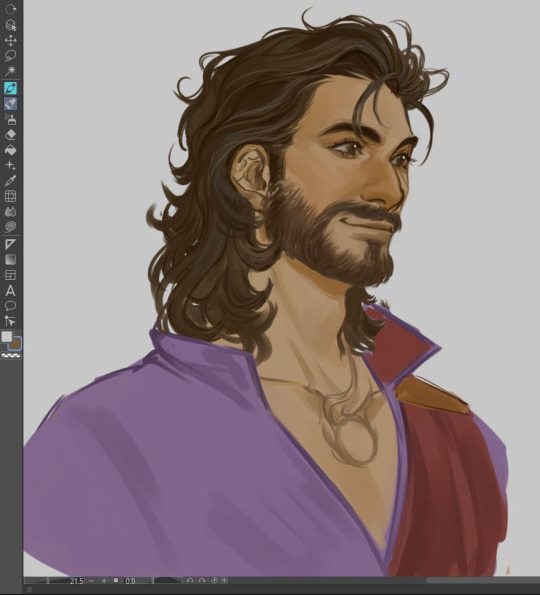Select the spiral coil tool below Blend
540x595 pixels.
coord(11,227)
